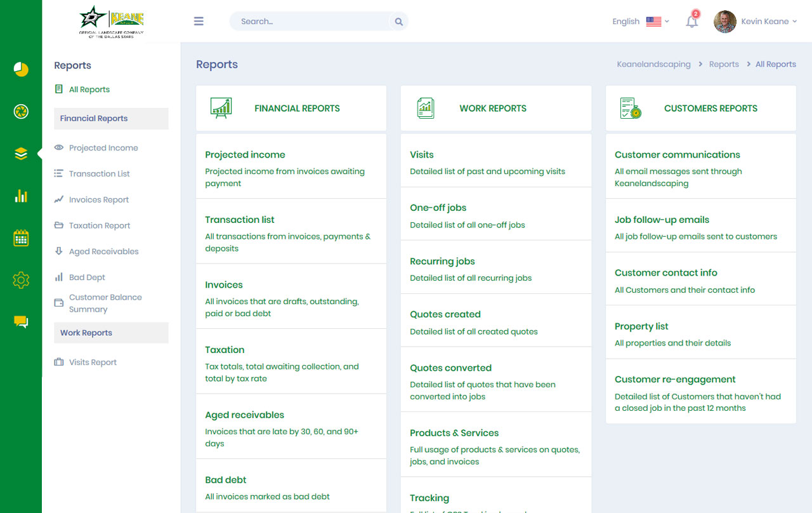This screenshot has height=513, width=812.
Task: Click the notification bell with badge
Action: click(x=692, y=21)
